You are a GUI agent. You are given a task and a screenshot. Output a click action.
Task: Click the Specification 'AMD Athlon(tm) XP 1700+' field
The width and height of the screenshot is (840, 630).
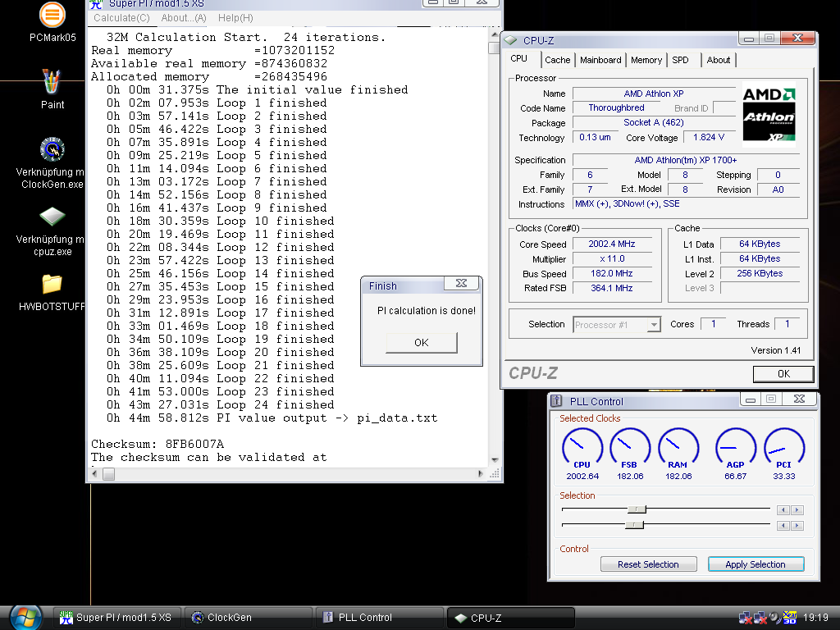686,160
